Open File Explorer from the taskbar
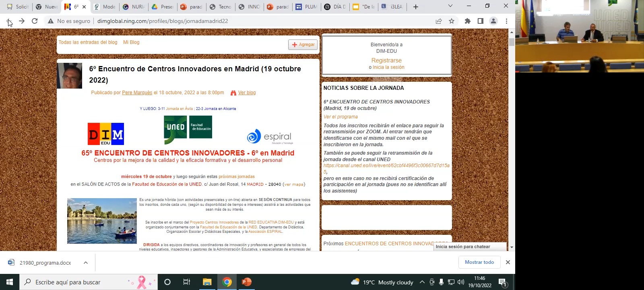 point(207,282)
